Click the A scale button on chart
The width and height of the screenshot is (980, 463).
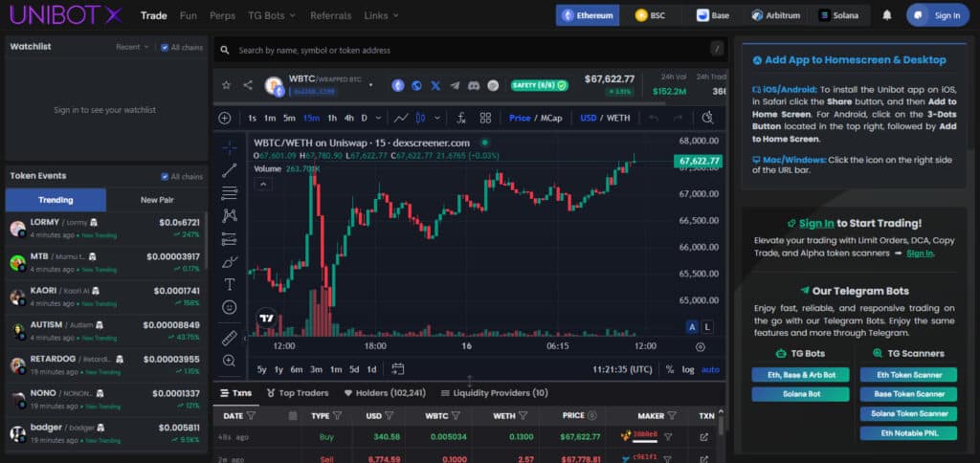[x=692, y=327]
